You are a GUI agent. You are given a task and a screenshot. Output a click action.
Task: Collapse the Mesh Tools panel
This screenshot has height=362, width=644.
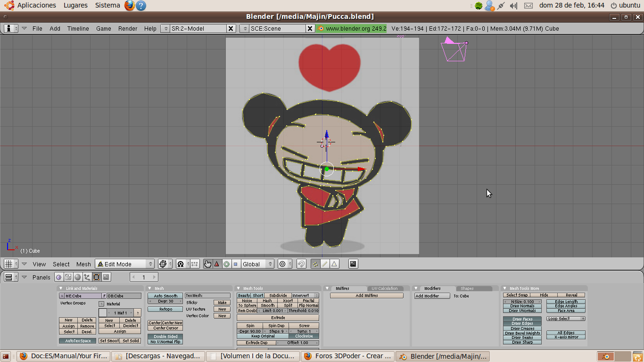tap(238, 288)
